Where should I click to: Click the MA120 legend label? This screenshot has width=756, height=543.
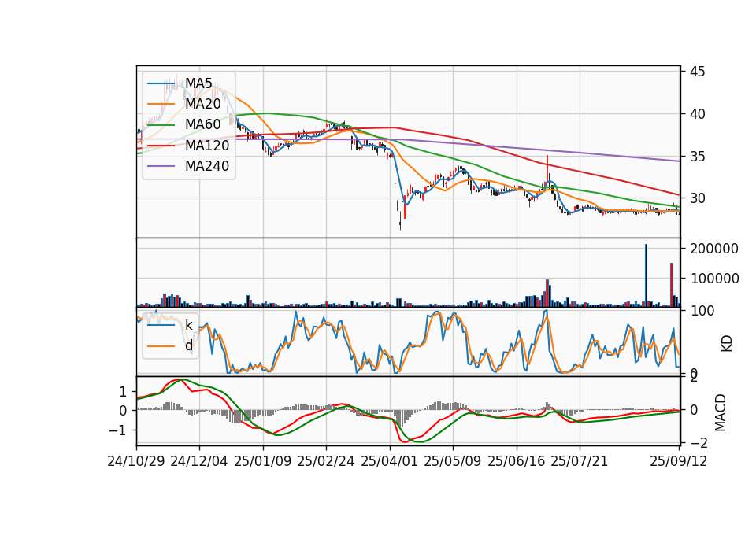point(207,145)
